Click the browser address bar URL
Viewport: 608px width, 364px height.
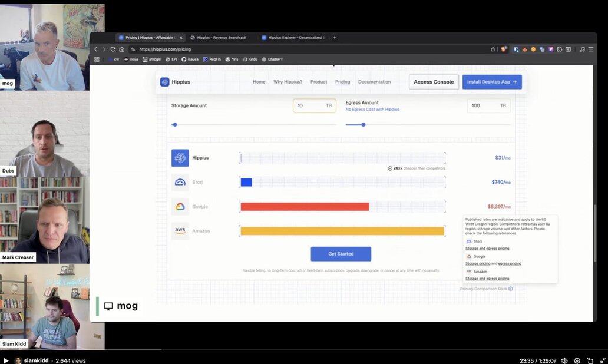point(165,49)
